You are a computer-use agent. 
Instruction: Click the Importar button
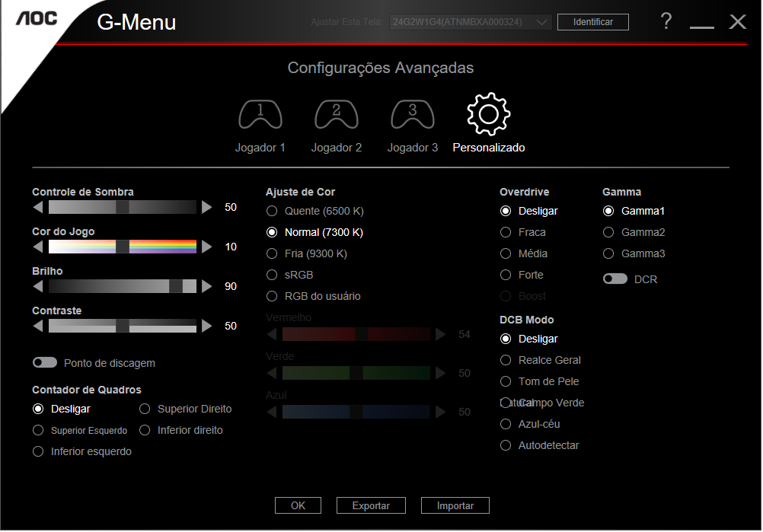(455, 505)
